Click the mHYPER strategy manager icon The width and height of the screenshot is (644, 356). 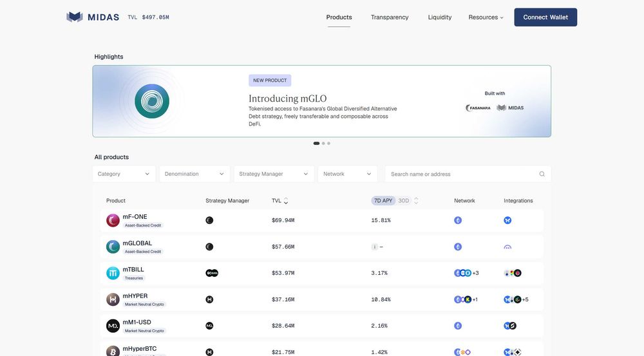point(209,299)
